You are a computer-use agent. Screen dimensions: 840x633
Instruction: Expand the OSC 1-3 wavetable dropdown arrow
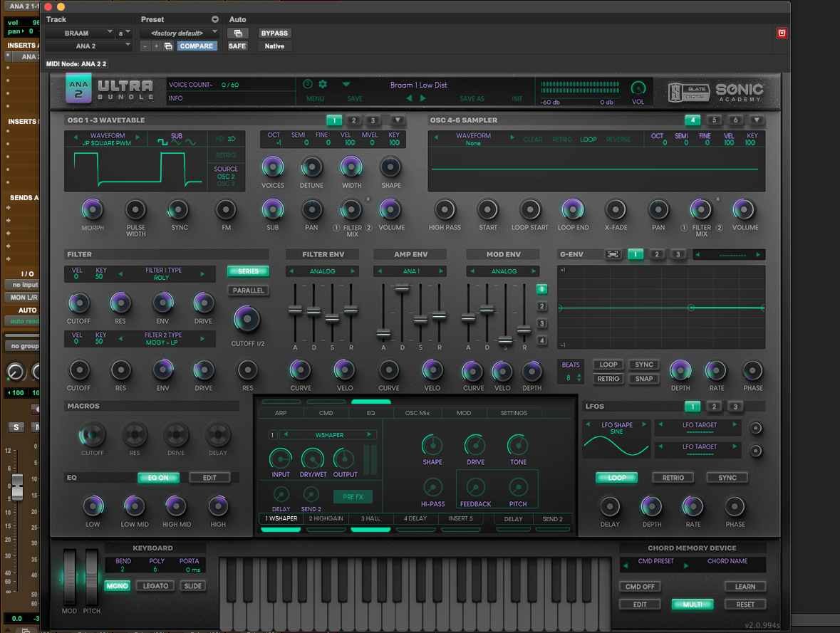[398, 120]
